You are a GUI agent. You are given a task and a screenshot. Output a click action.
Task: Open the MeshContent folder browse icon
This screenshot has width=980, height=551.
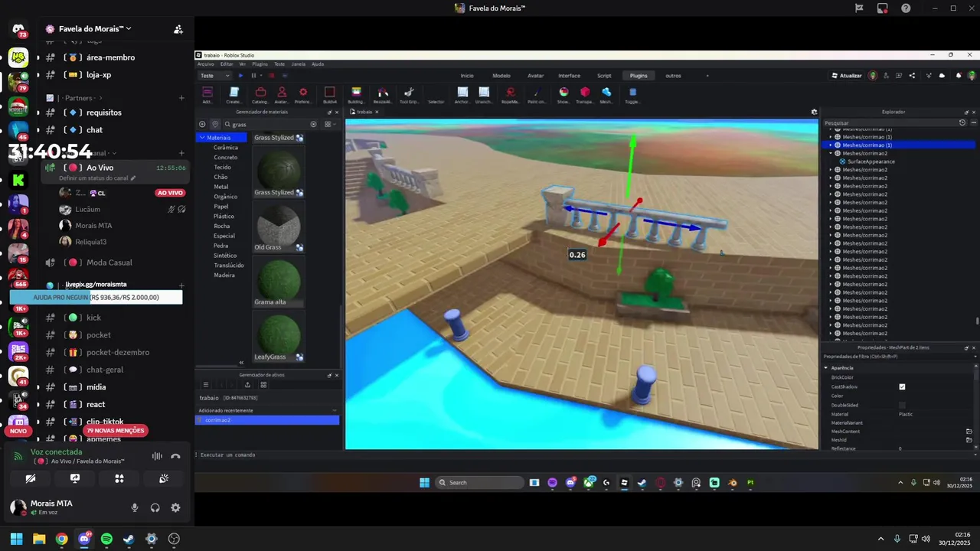click(x=969, y=432)
